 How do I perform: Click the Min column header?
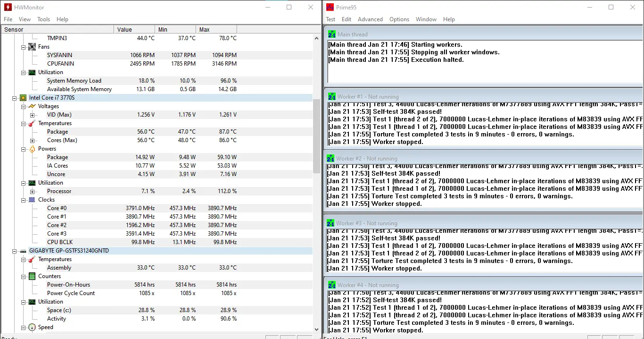click(175, 29)
